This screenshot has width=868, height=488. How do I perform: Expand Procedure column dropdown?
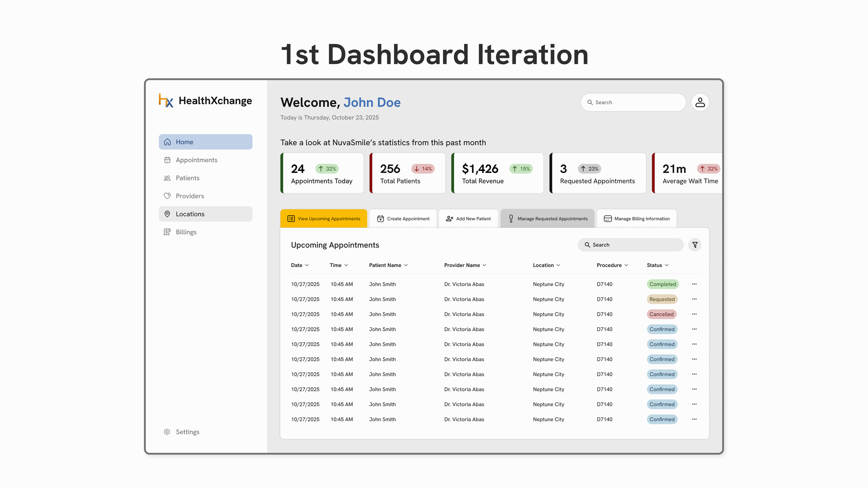pos(626,265)
